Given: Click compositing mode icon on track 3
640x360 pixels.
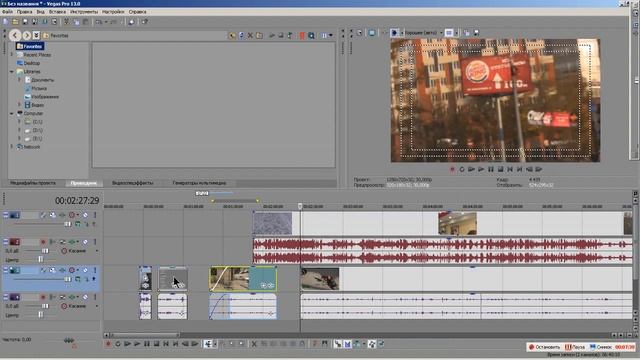Looking at the screenshot, I should coord(78,279).
